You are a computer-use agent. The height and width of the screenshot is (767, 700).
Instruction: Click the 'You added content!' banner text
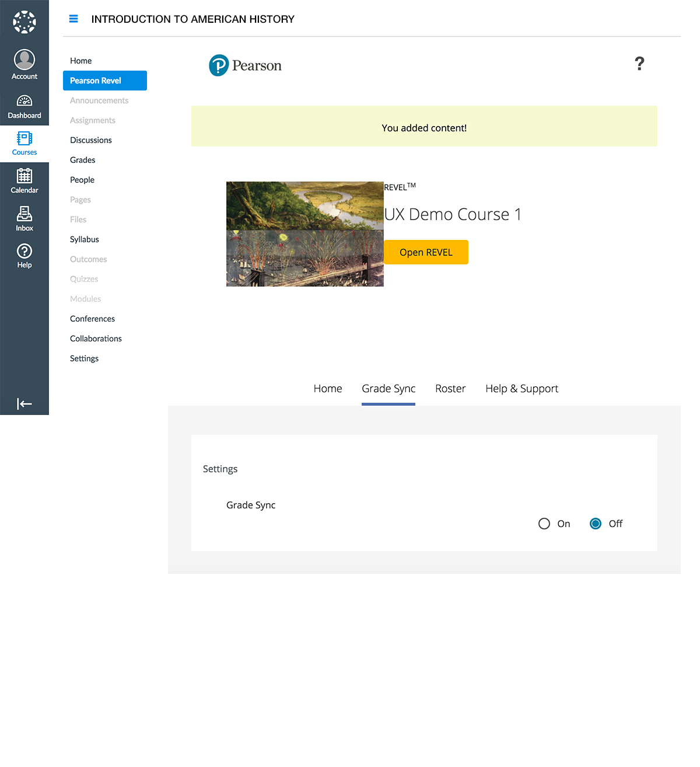(424, 128)
